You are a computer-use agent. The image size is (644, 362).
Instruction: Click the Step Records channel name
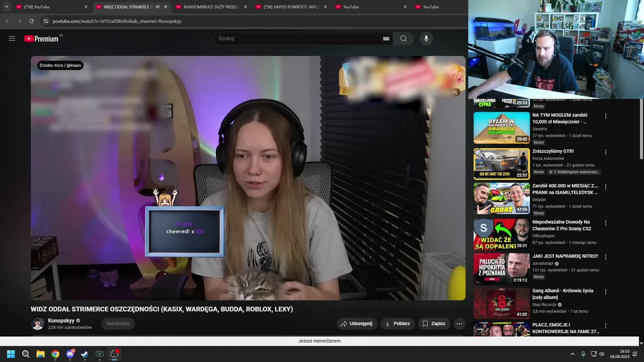[x=544, y=305]
